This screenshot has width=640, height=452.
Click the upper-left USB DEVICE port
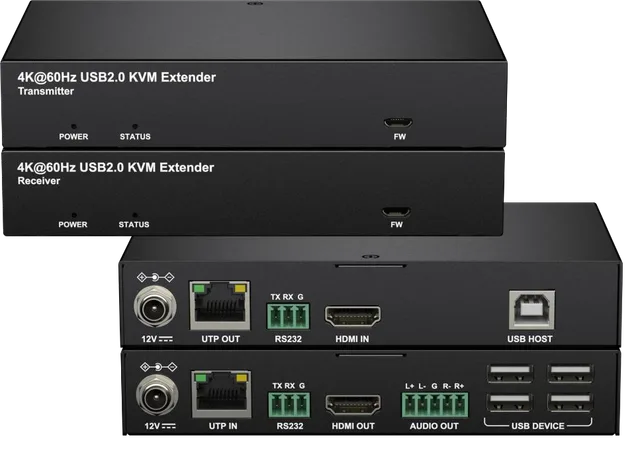point(510,373)
